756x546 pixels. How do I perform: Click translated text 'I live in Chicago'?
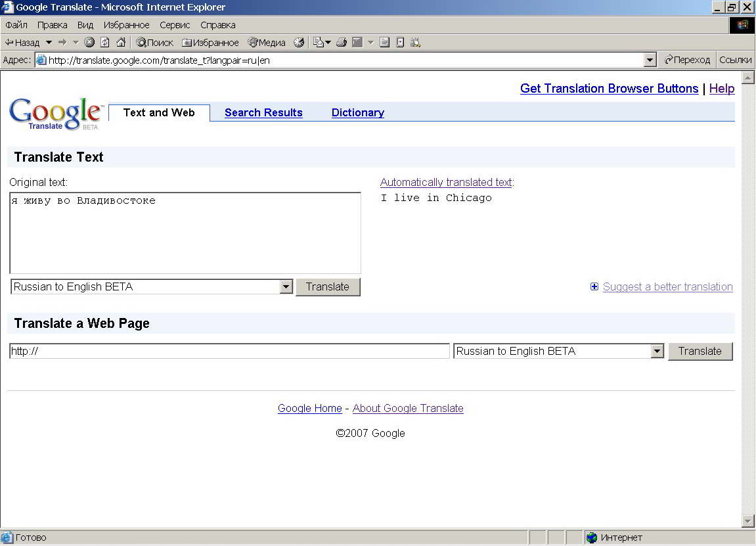tap(436, 198)
